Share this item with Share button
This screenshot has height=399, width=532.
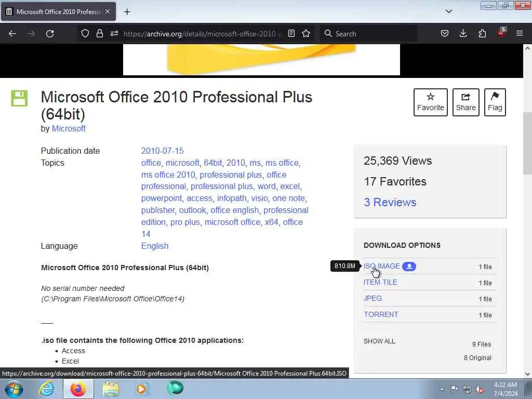coord(466,102)
